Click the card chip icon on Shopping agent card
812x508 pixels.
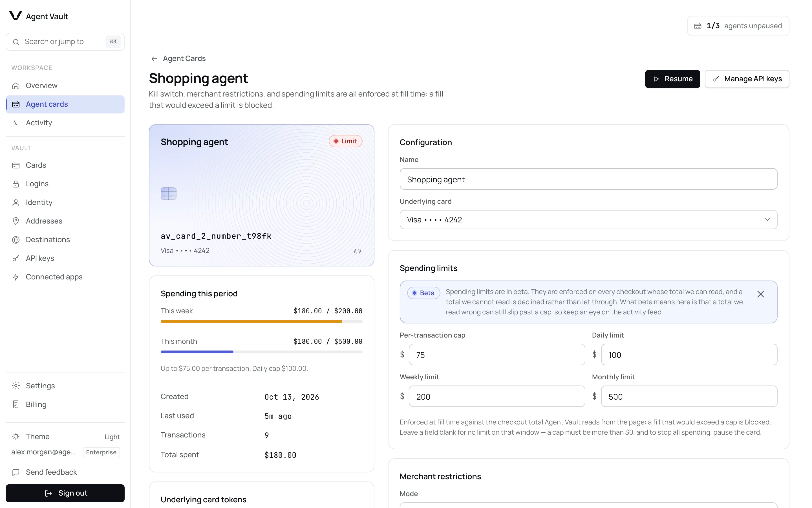point(168,194)
